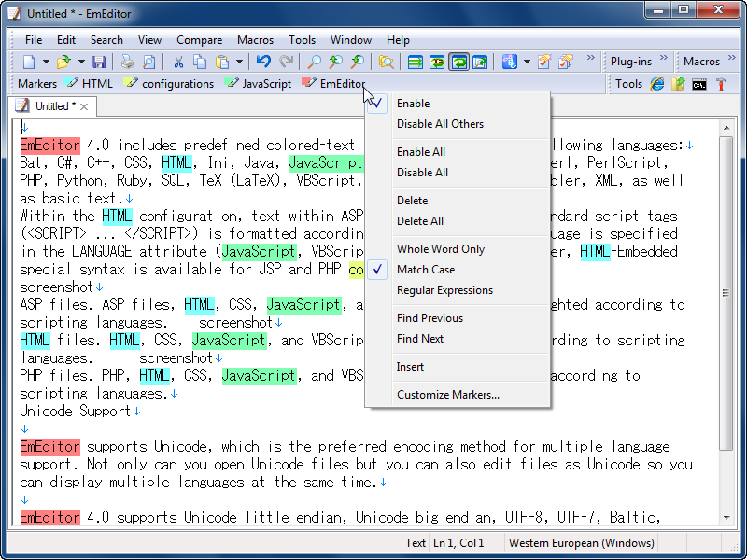
Task: Paste using the clipboard icon
Action: [x=222, y=62]
